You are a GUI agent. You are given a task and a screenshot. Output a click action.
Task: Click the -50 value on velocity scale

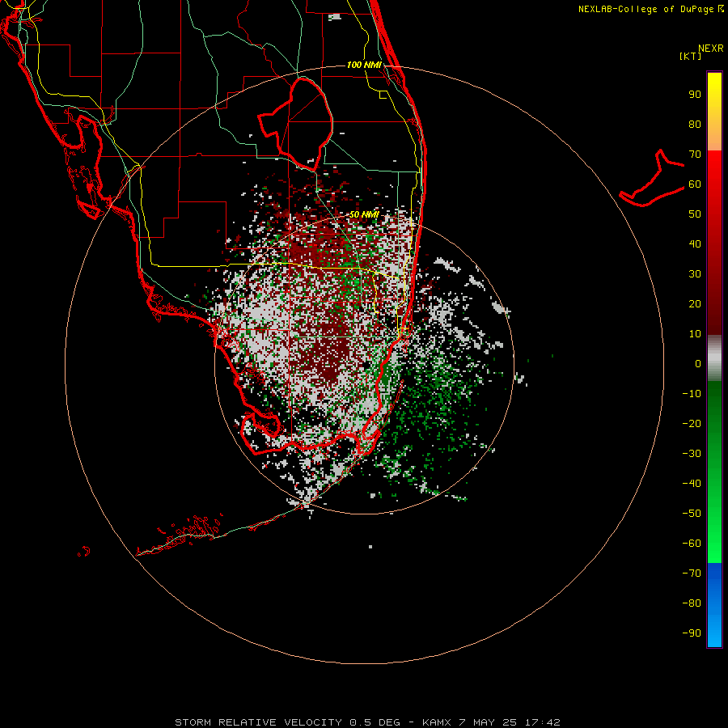[692, 514]
